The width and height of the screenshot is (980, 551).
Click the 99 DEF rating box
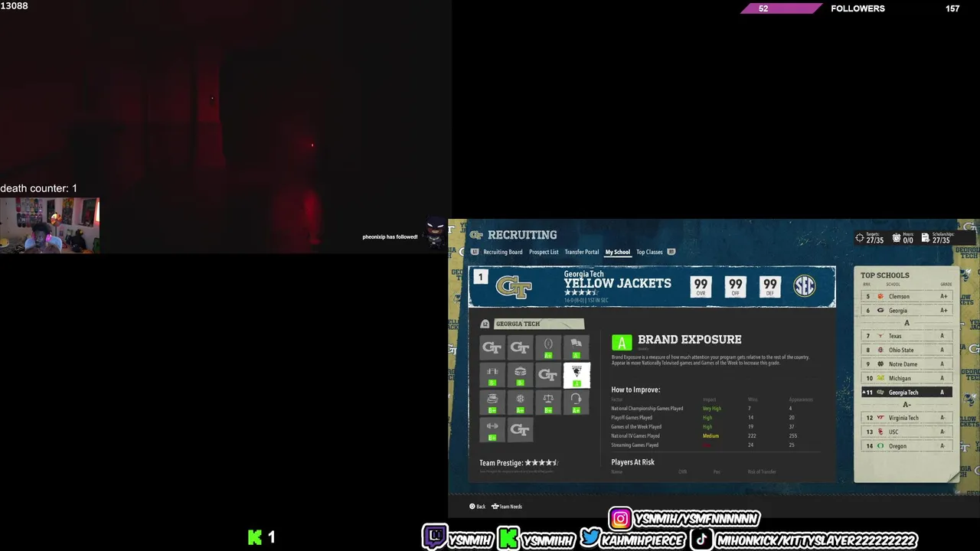769,286
